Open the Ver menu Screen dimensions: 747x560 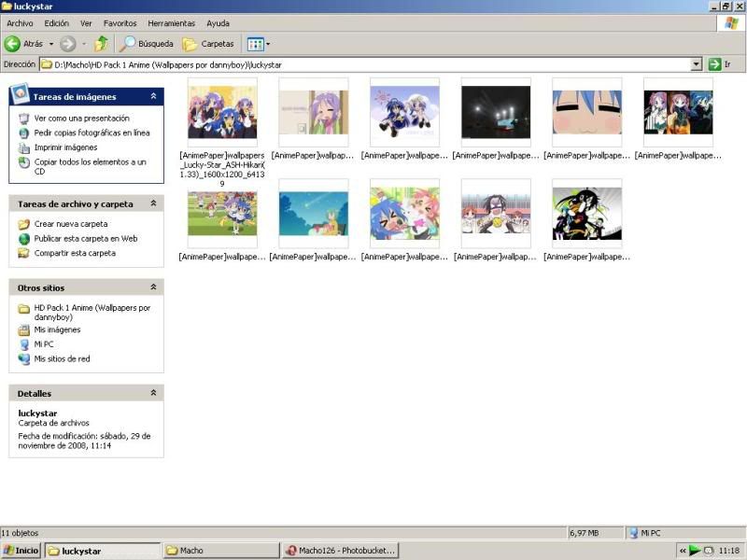tap(86, 23)
